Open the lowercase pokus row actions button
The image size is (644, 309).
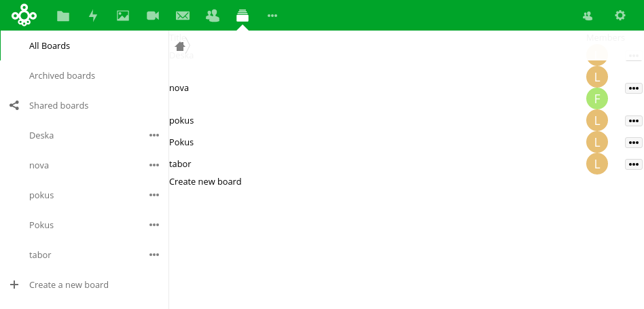633,121
